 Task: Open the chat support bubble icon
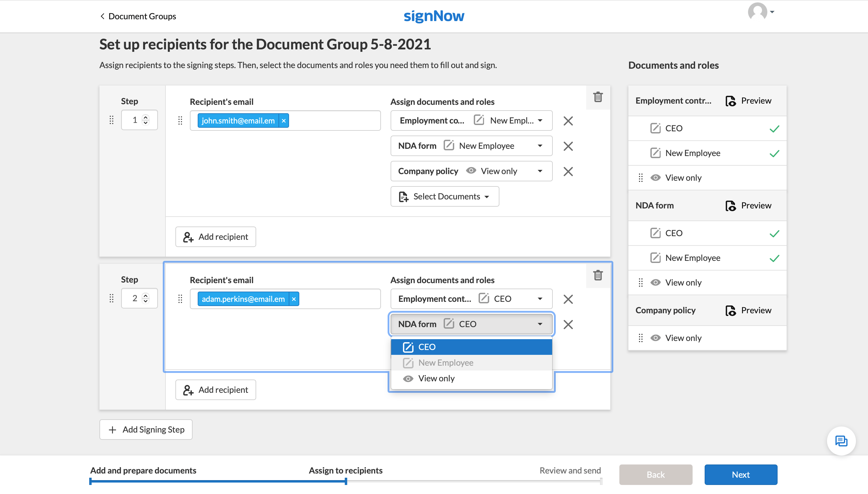pyautogui.click(x=841, y=441)
